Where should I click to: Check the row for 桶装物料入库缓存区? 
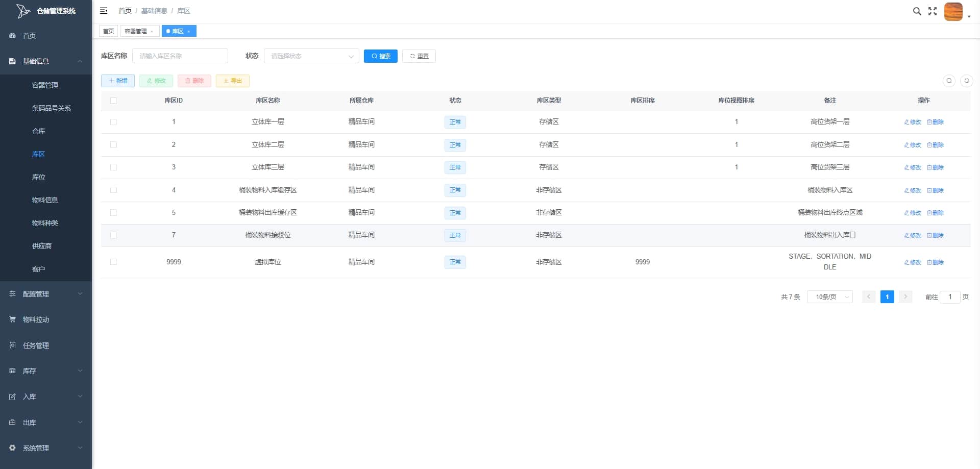tap(113, 190)
